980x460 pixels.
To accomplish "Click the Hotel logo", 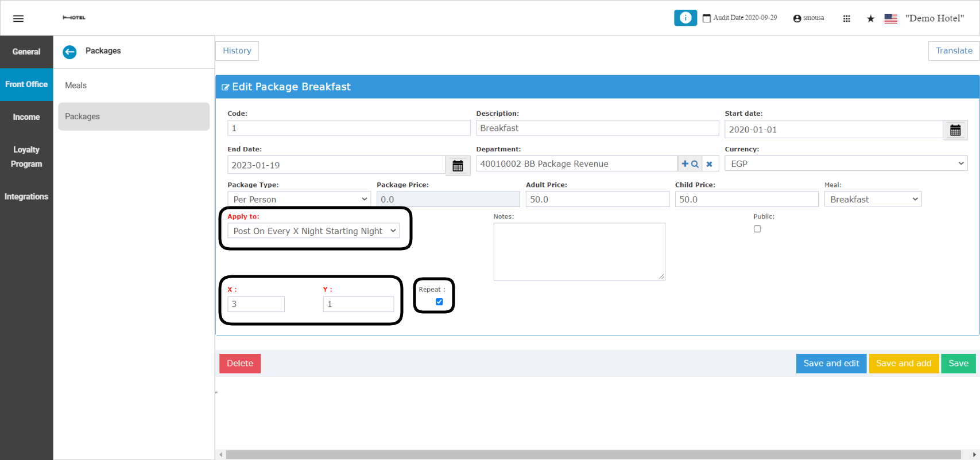I will coord(74,18).
